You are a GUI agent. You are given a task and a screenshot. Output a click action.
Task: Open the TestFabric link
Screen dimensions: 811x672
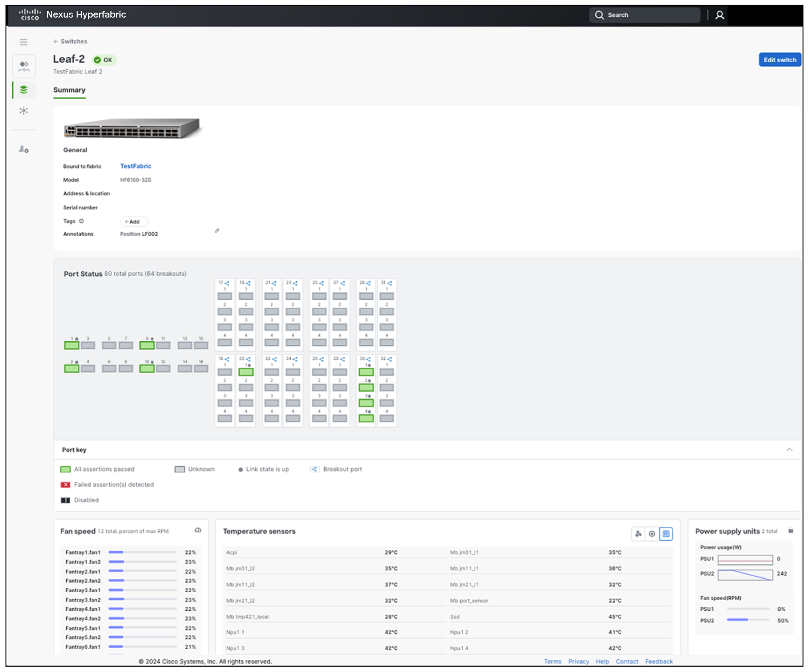point(136,166)
